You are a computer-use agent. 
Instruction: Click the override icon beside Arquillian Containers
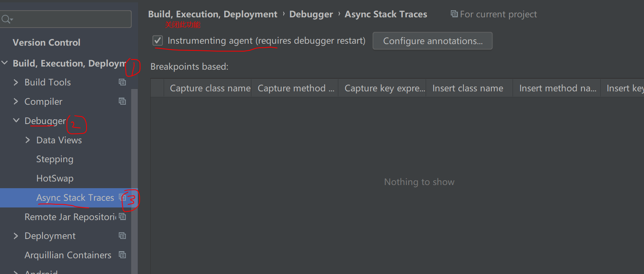click(122, 254)
